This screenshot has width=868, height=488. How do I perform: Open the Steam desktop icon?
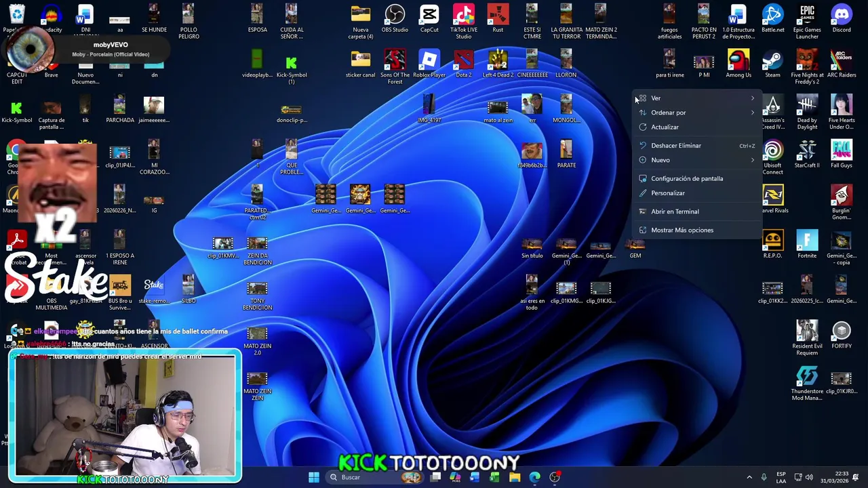coord(772,64)
